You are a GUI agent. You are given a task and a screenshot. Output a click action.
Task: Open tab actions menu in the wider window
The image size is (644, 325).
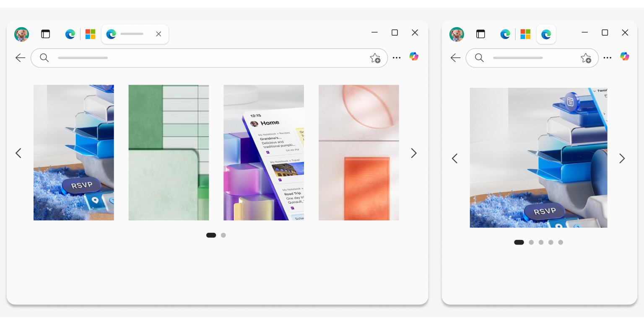pos(45,34)
